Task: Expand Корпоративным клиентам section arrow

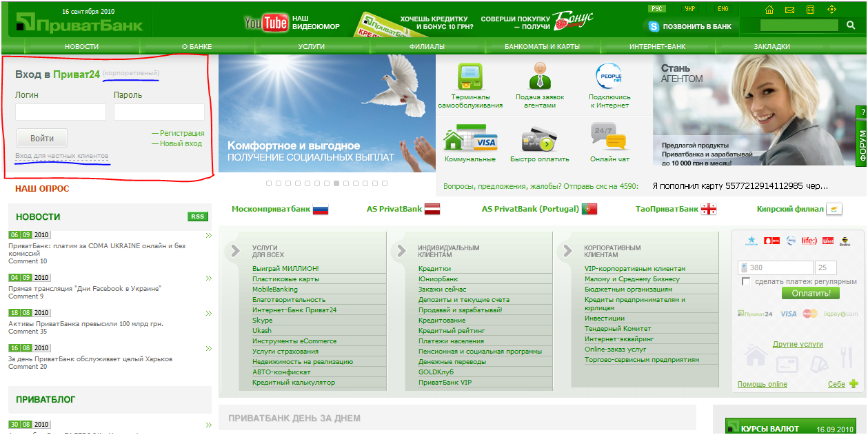Action: pos(568,251)
